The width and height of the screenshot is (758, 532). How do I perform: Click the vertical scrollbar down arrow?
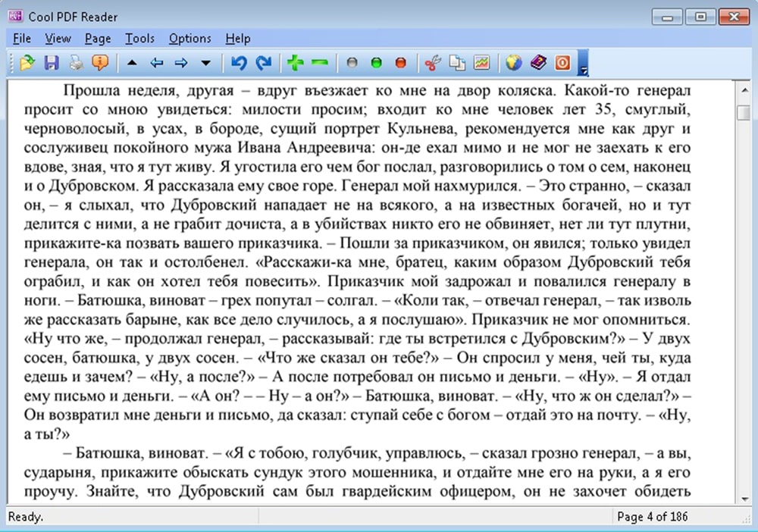click(x=744, y=498)
